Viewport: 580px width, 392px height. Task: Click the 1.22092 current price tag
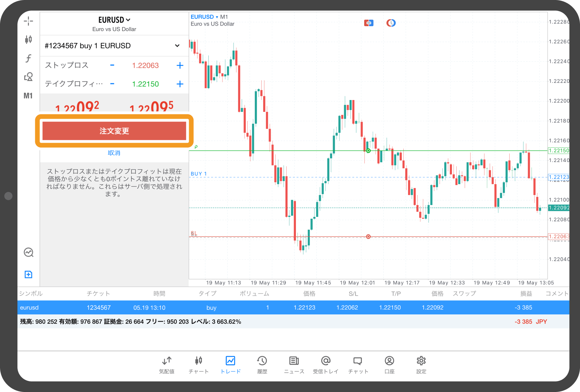pos(559,208)
